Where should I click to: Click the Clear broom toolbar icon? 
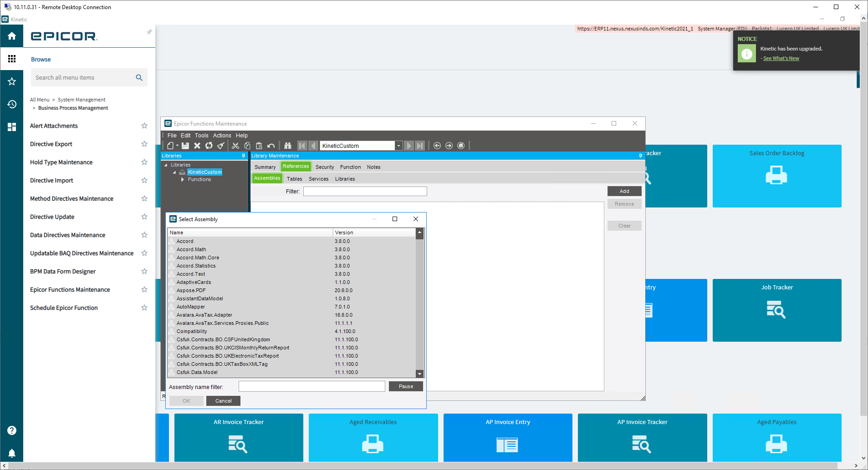click(x=221, y=146)
